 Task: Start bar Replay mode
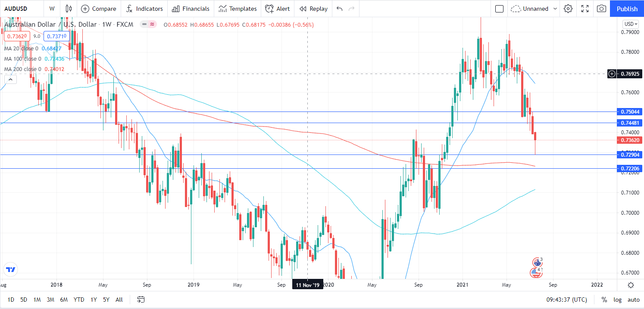click(313, 9)
